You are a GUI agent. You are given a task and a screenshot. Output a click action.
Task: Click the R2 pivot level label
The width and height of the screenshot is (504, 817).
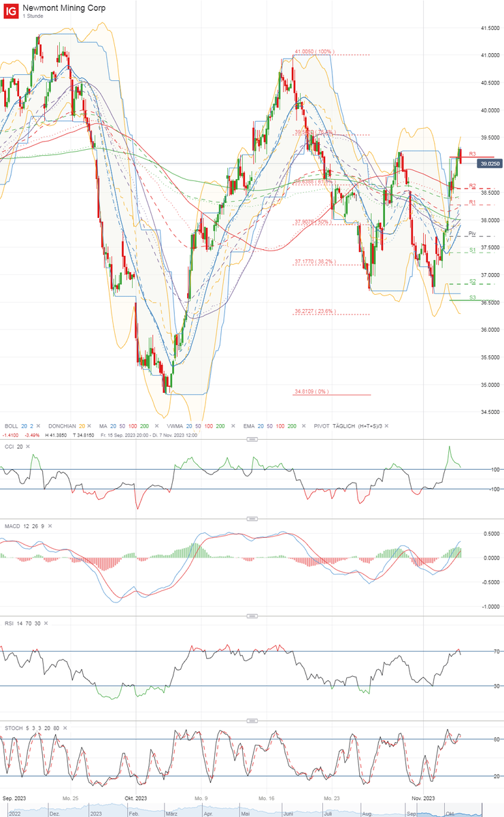[472, 186]
